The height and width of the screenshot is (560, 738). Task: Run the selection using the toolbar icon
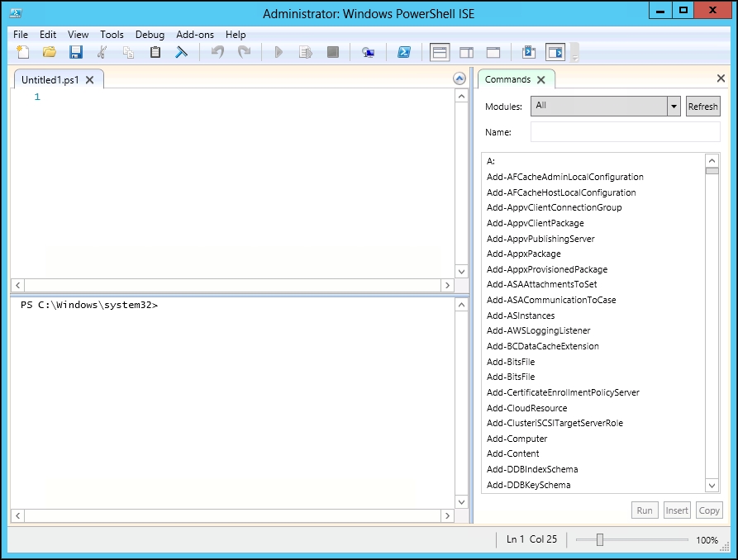click(306, 52)
